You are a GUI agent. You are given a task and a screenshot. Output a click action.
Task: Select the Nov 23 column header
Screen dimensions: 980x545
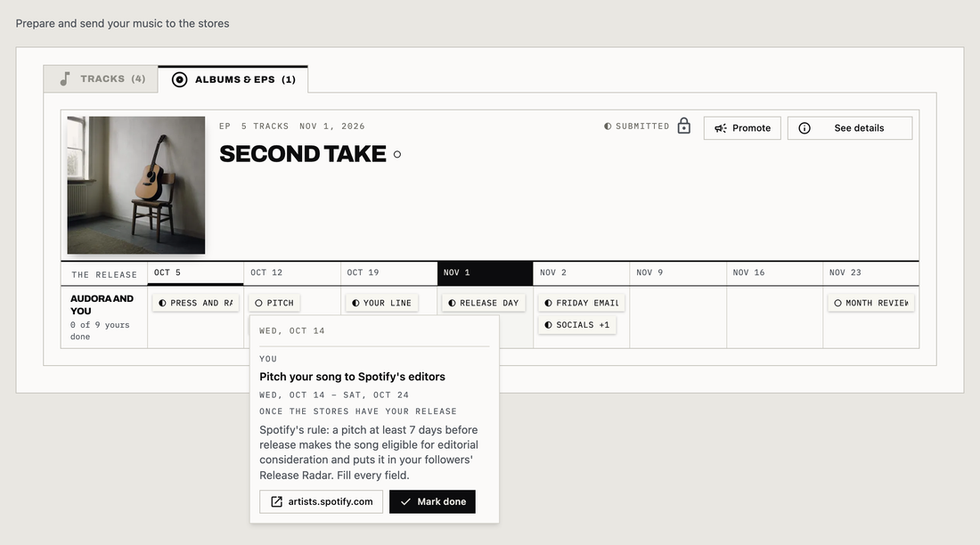tap(870, 272)
